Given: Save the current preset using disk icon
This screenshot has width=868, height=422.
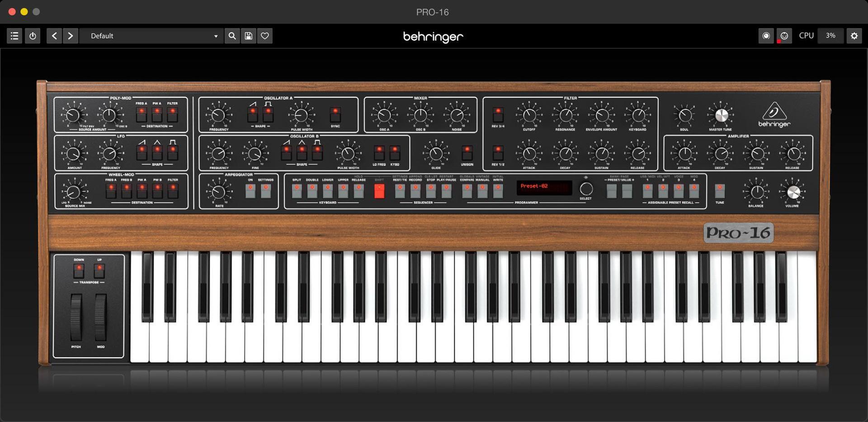Looking at the screenshot, I should [x=248, y=36].
